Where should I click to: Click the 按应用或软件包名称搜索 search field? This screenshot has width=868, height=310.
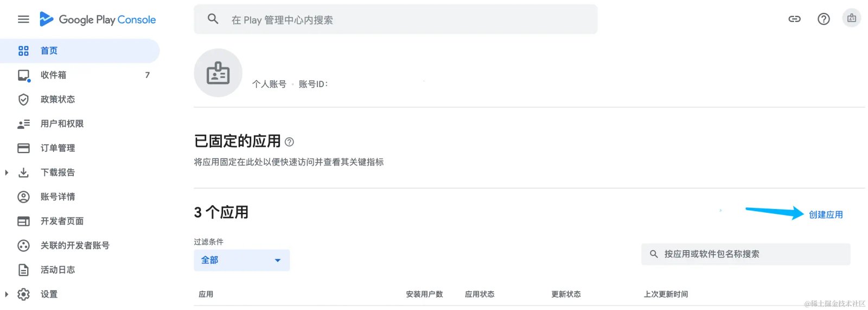[746, 254]
